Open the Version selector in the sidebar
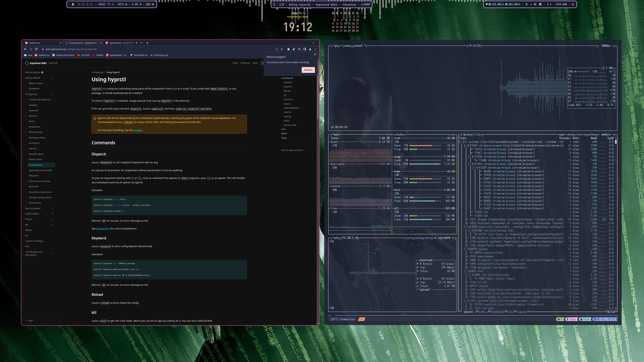The width and height of the screenshot is (644, 362). click(34, 72)
